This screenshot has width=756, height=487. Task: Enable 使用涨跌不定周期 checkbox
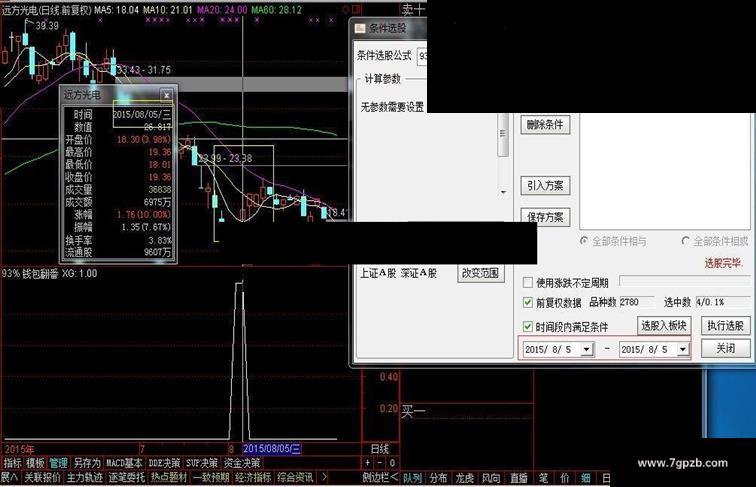coord(528,283)
